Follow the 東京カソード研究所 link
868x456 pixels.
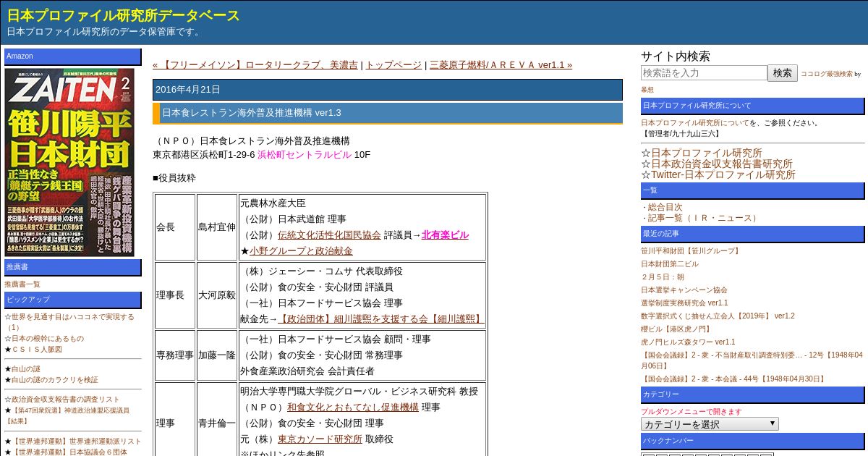point(320,439)
